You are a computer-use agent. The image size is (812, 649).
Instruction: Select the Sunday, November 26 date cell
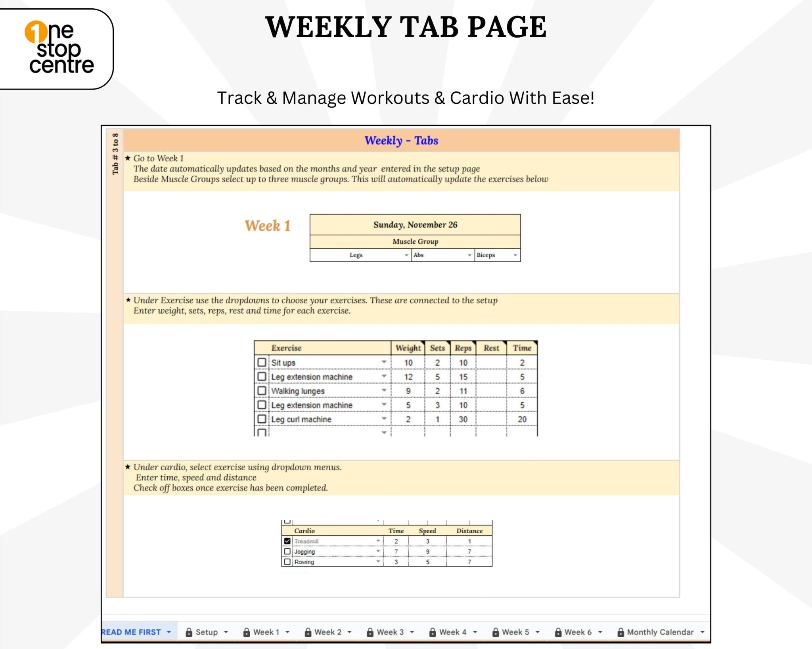click(x=415, y=224)
